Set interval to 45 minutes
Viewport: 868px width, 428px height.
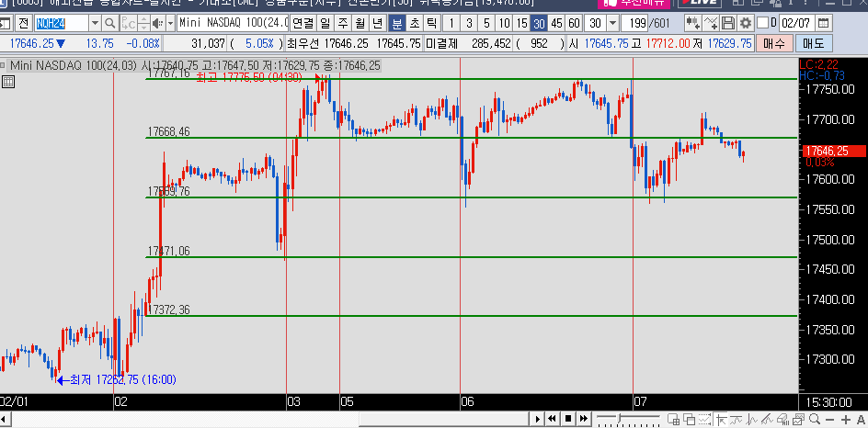point(556,23)
